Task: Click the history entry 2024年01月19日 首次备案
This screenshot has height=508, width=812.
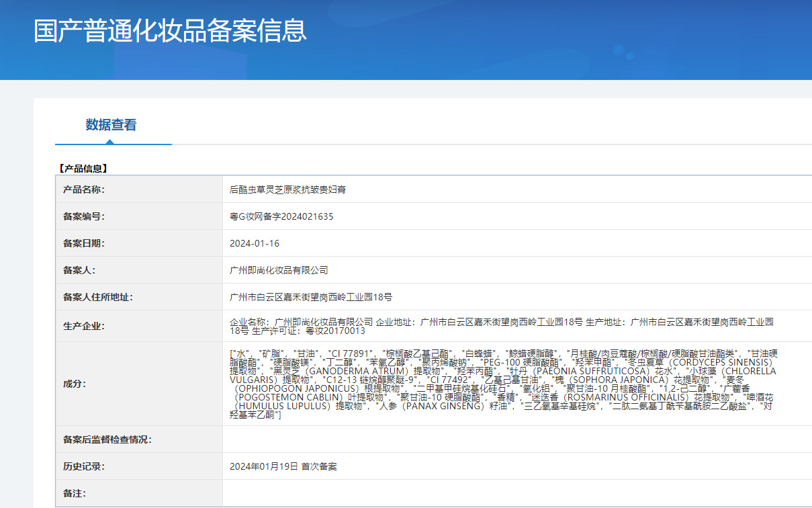Action: pos(283,466)
